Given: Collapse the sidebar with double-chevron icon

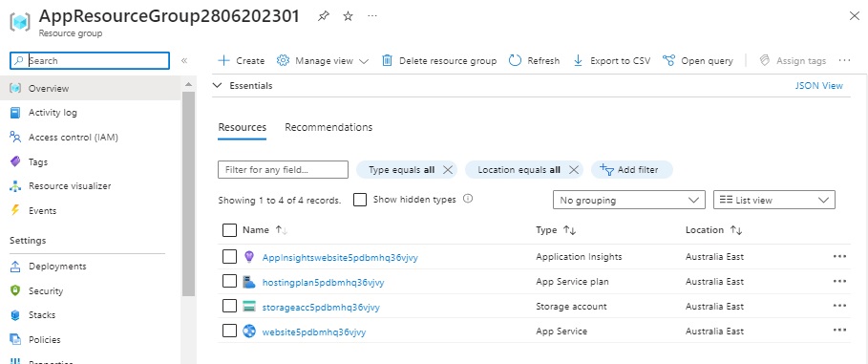Looking at the screenshot, I should 184,60.
